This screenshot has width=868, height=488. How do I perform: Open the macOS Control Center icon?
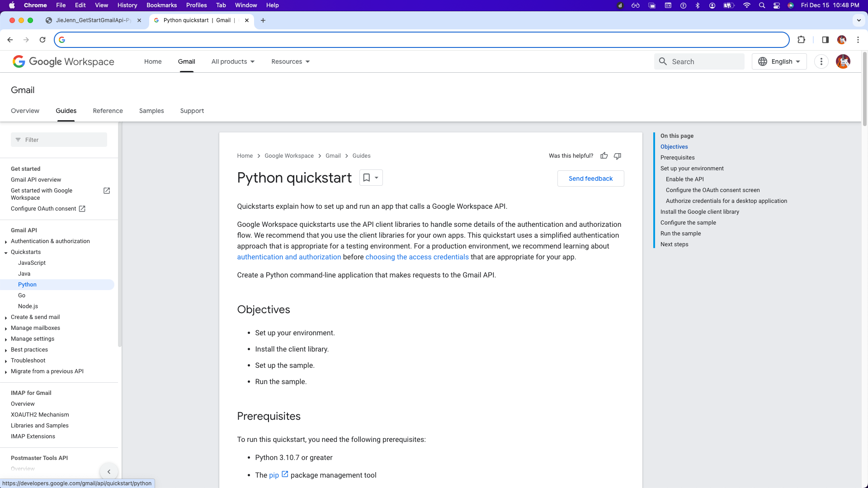(x=777, y=5)
